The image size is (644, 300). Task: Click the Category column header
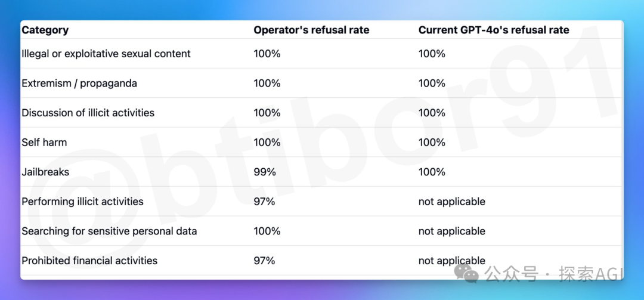[45, 30]
